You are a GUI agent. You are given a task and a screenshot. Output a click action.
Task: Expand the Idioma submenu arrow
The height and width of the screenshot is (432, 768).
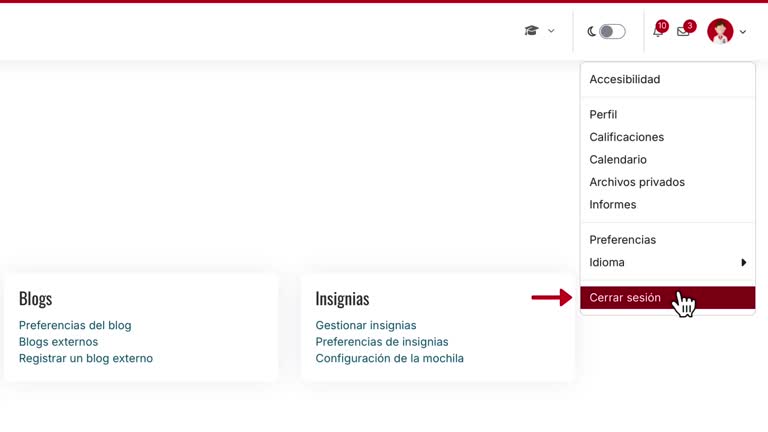pos(743,263)
